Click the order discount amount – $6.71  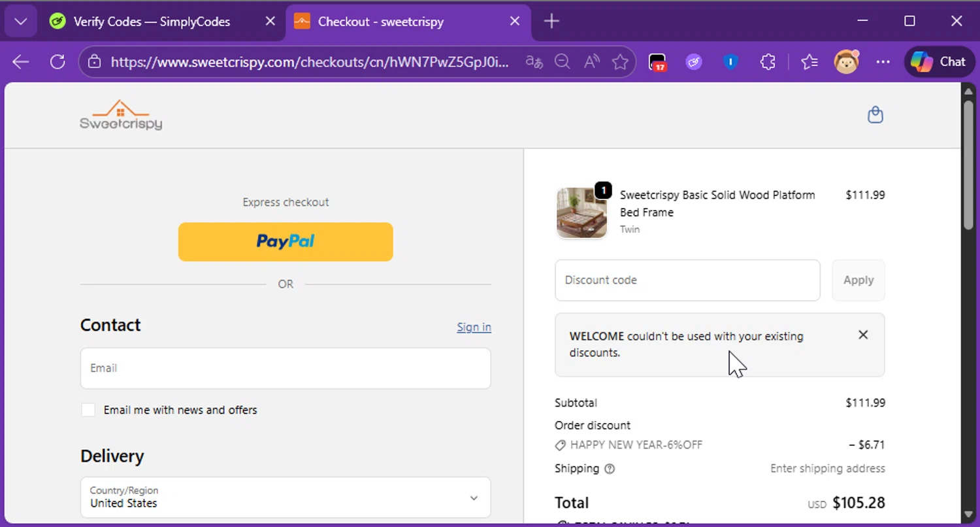[867, 445]
